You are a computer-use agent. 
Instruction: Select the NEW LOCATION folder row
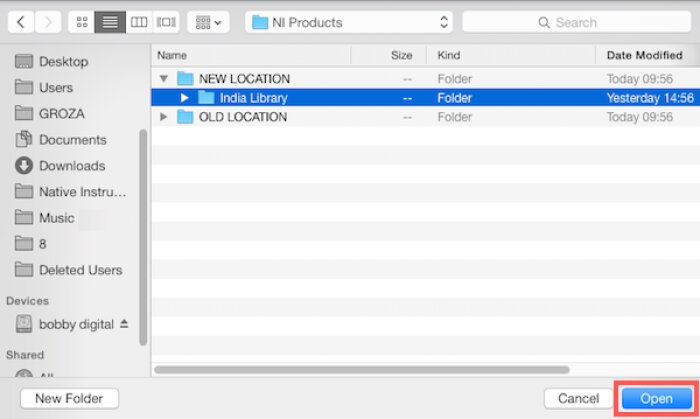tap(425, 79)
